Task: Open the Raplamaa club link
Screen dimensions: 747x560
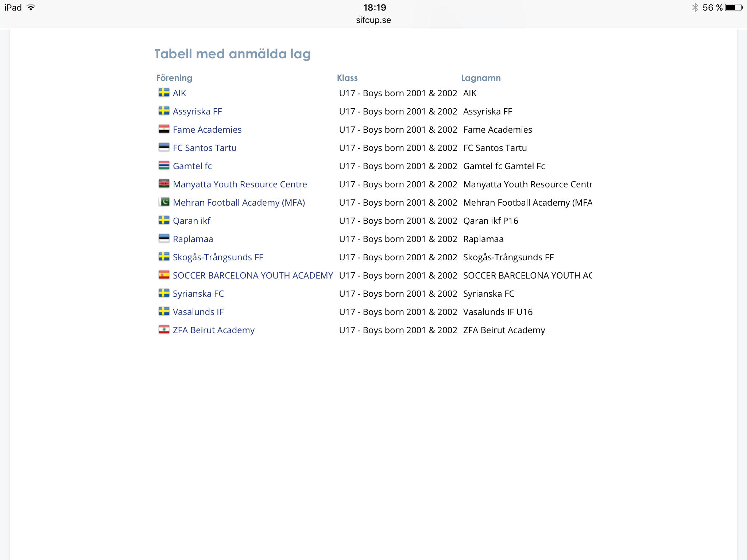Action: (193, 239)
